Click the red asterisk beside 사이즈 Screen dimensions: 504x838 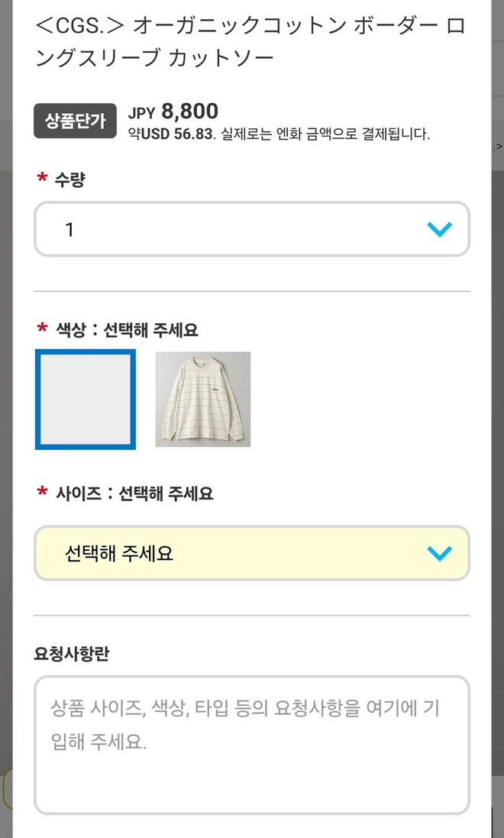coord(42,492)
